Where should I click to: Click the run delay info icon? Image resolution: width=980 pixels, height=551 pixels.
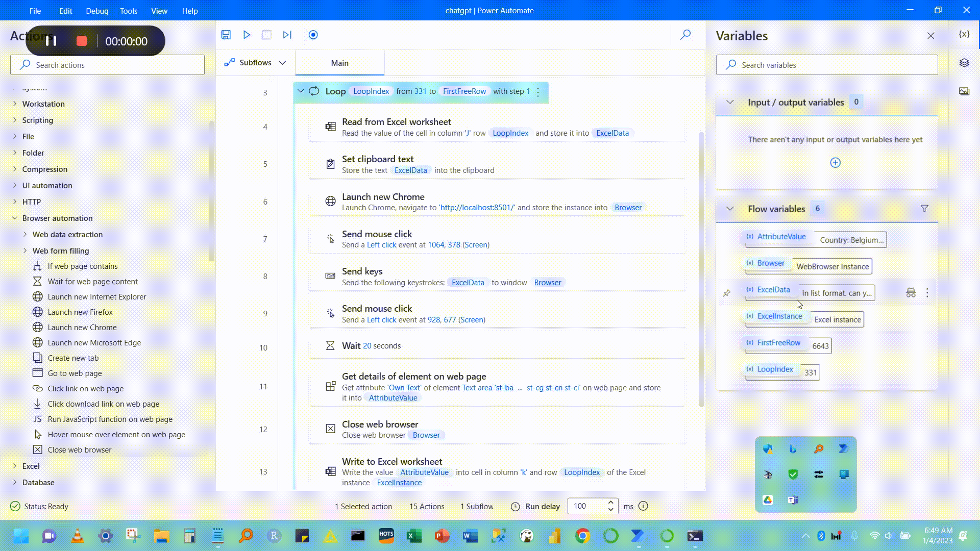pyautogui.click(x=643, y=506)
